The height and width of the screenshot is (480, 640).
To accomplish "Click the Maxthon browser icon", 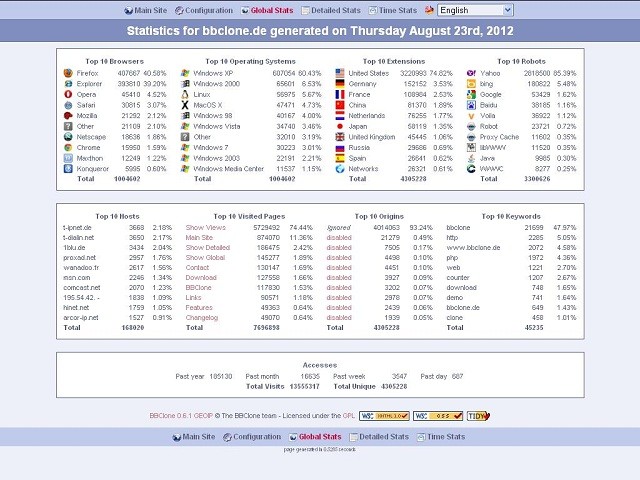I will coord(68,158).
